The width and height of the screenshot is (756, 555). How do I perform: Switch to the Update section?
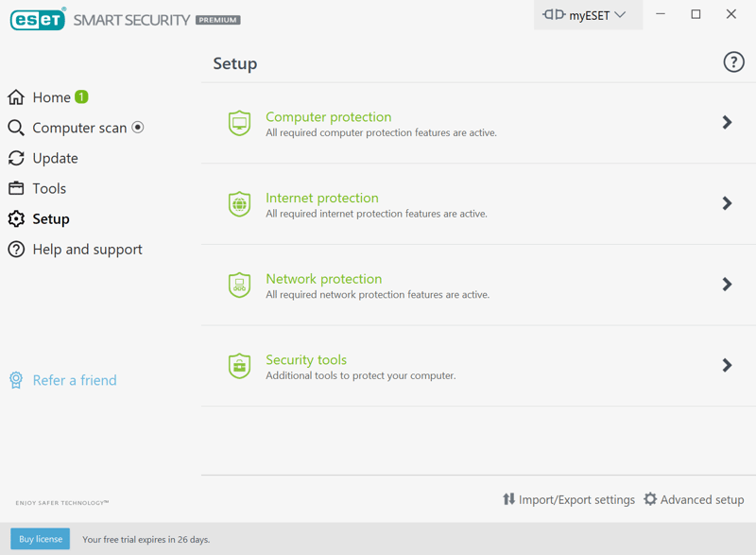[56, 158]
